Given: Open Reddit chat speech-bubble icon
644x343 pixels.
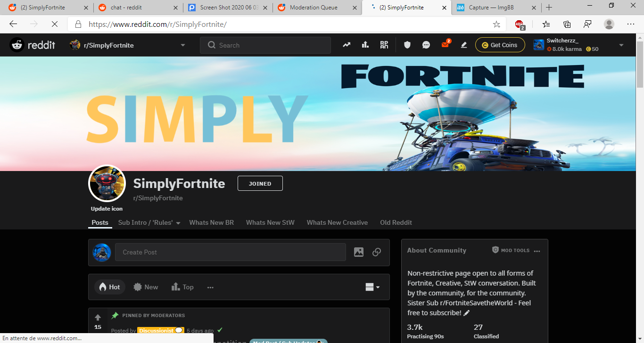Looking at the screenshot, I should [426, 45].
